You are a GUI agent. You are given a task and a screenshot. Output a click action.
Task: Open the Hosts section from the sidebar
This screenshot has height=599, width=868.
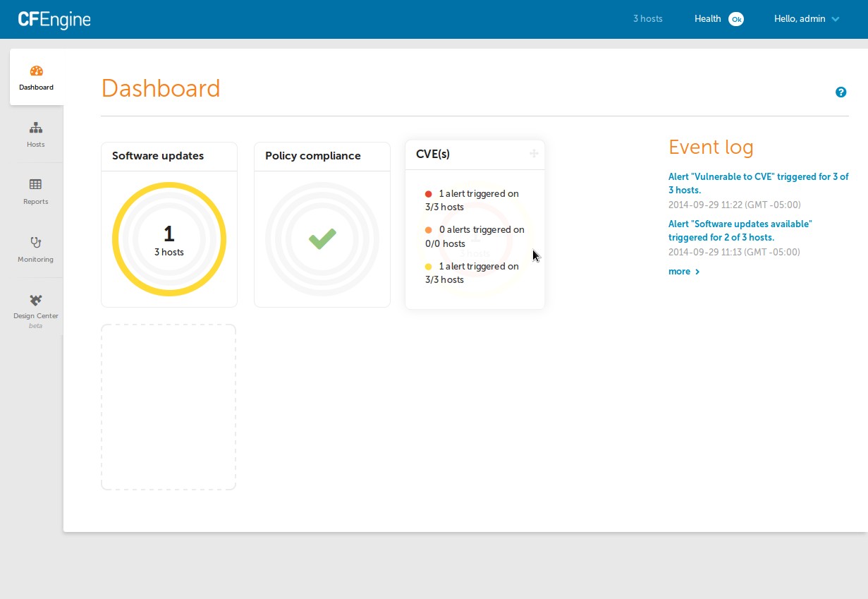pyautogui.click(x=35, y=135)
